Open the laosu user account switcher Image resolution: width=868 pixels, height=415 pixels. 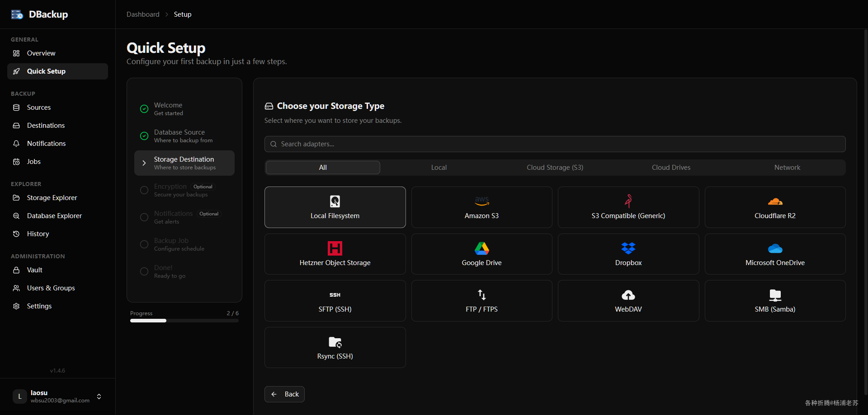click(x=99, y=396)
